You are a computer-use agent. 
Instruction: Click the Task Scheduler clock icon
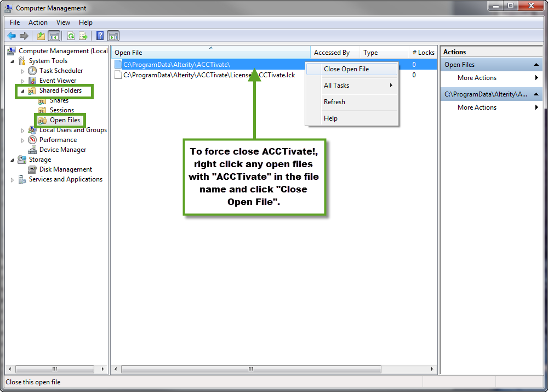[x=32, y=71]
